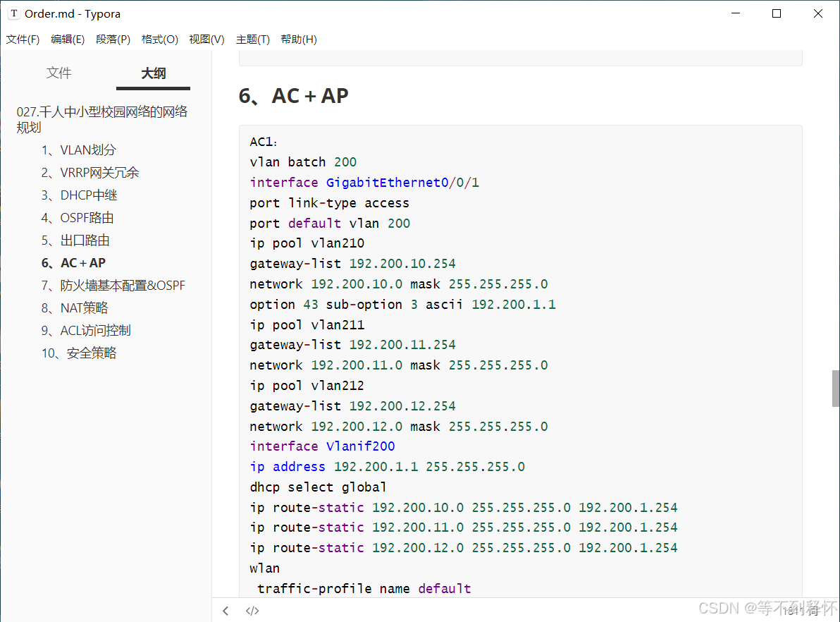The height and width of the screenshot is (622, 840).
Task: Jump to outline item 1、VLAN划分
Action: pyautogui.click(x=78, y=150)
